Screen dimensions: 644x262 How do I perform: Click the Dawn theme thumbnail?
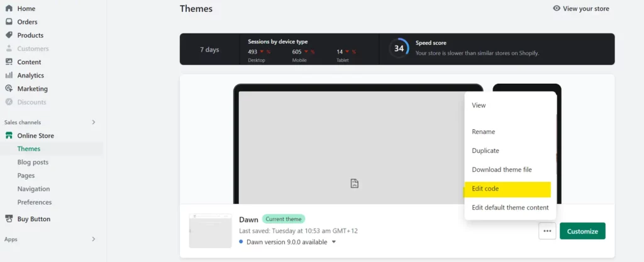click(210, 231)
